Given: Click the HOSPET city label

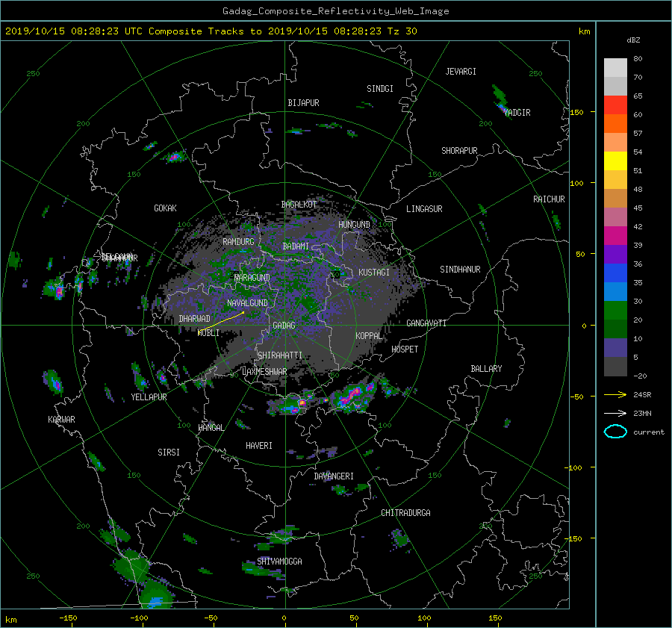Looking at the screenshot, I should (405, 349).
